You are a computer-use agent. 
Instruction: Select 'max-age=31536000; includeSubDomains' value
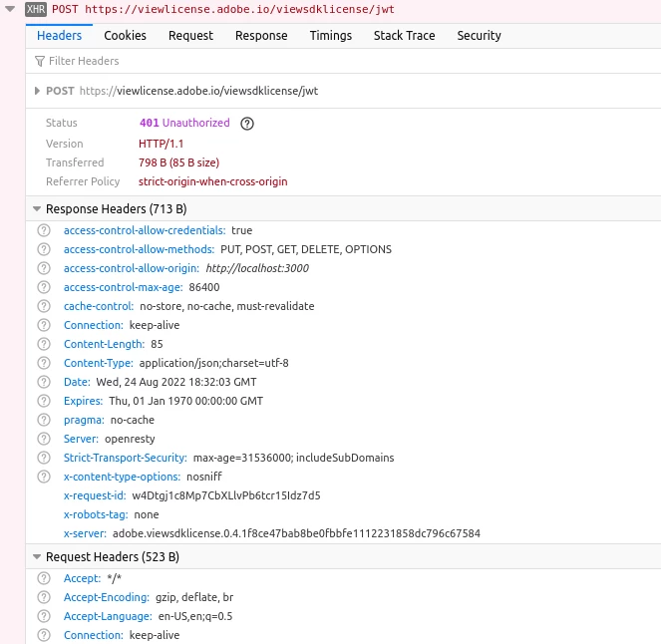(x=294, y=458)
